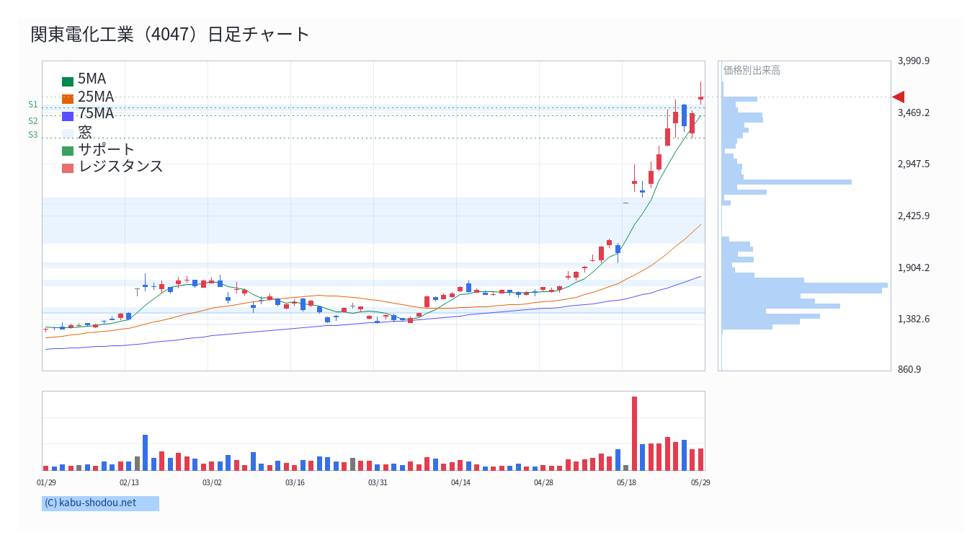Select the red レジスタンス legend swatch

(68, 168)
